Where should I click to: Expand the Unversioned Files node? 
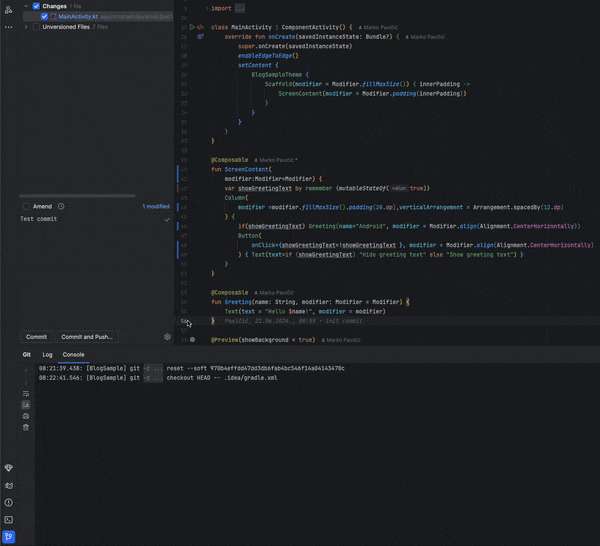[x=25, y=27]
